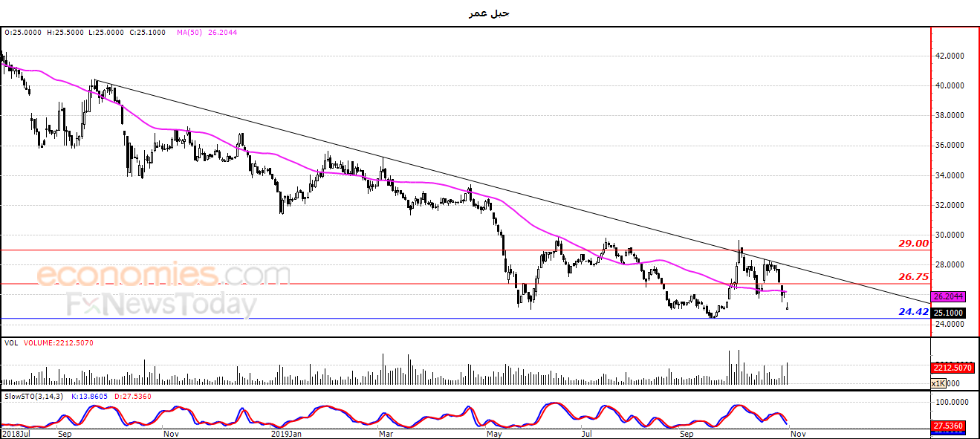The height and width of the screenshot is (439, 980).
Task: Select the open value O:25.0000
Action: coord(23,33)
